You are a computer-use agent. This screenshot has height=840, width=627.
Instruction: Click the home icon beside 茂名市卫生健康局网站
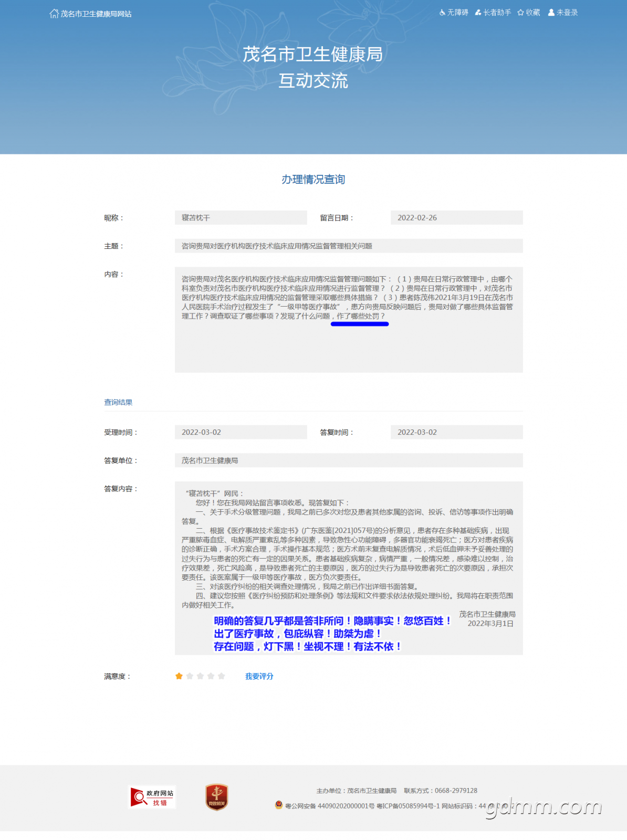tap(54, 14)
